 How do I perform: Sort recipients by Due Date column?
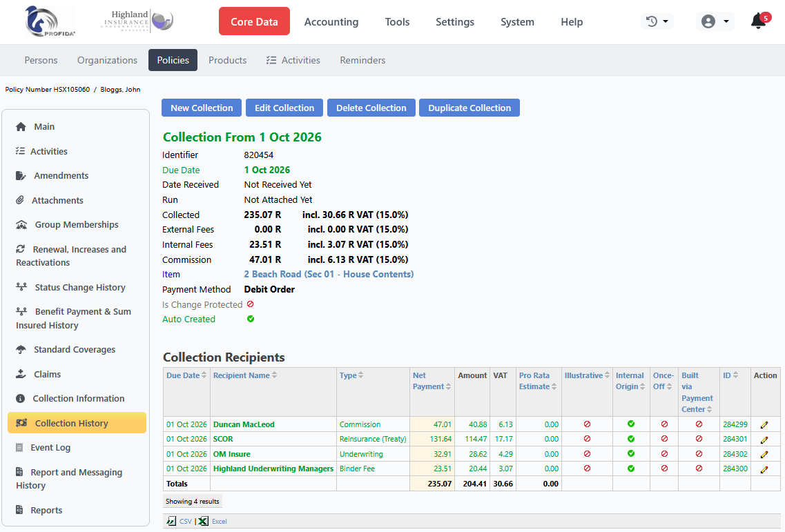186,375
